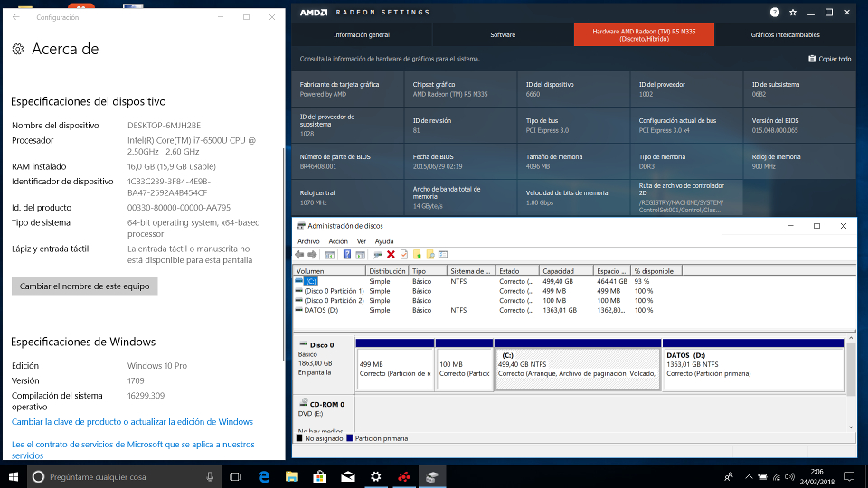Click the red X delete icon in Disk Management
Image resolution: width=868 pixels, height=488 pixels.
pos(391,255)
